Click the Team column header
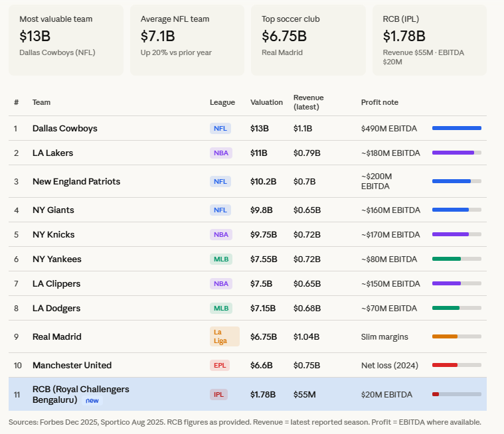 point(41,102)
